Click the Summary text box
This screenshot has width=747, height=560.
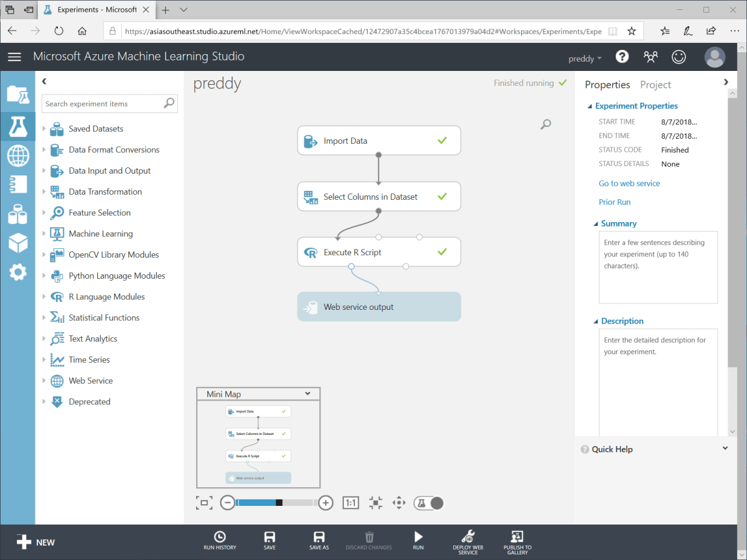coord(658,268)
